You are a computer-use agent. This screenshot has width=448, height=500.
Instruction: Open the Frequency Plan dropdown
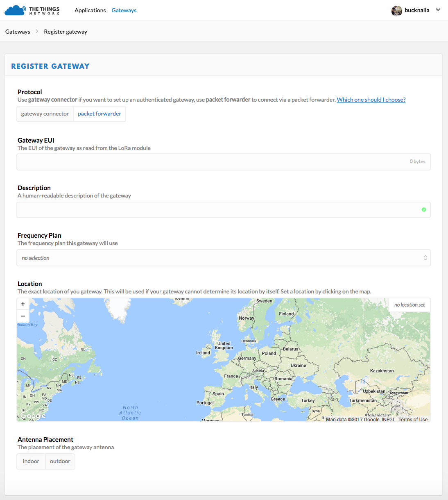(x=224, y=258)
